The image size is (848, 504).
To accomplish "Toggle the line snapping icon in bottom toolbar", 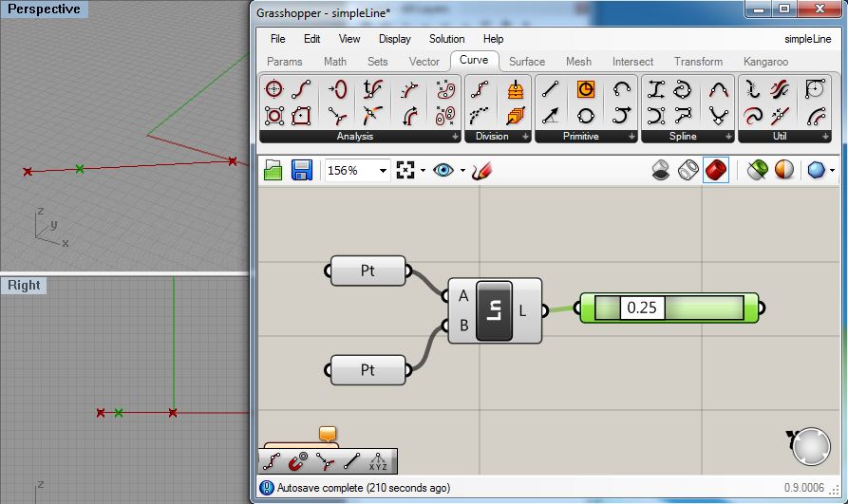I will click(351, 462).
